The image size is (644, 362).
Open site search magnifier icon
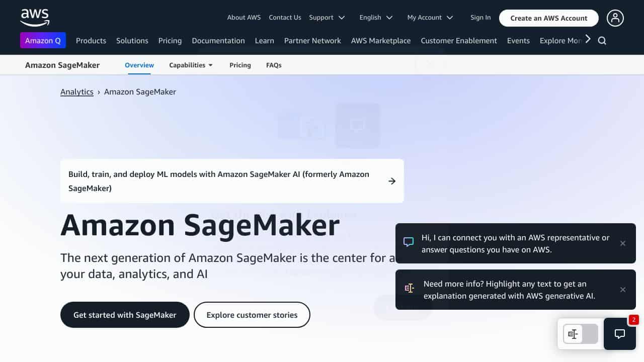pyautogui.click(x=602, y=41)
